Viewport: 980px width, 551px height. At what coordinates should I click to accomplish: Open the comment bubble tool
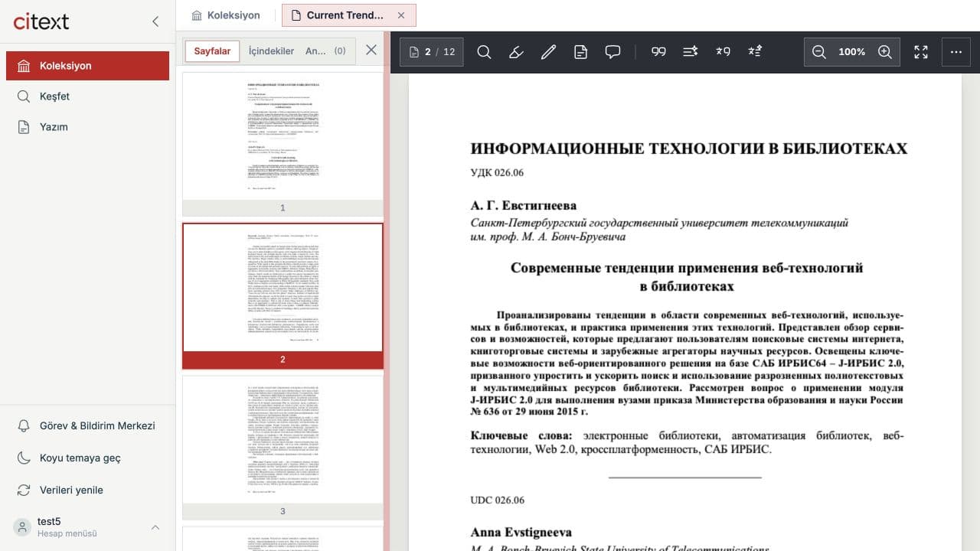[612, 52]
